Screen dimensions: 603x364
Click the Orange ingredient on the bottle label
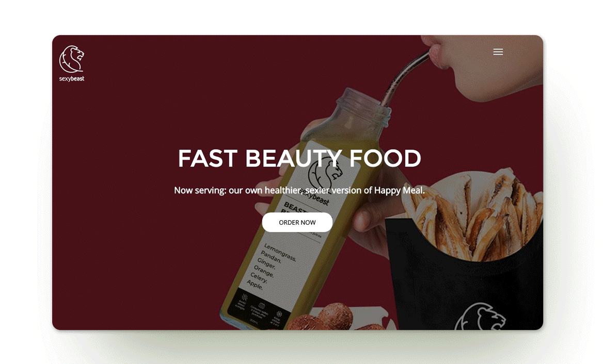[264, 271]
